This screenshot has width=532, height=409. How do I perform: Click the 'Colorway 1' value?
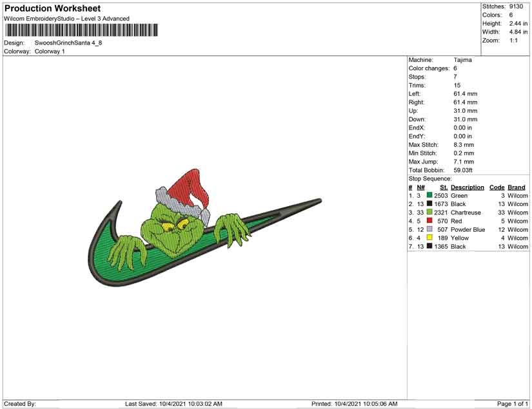point(50,52)
